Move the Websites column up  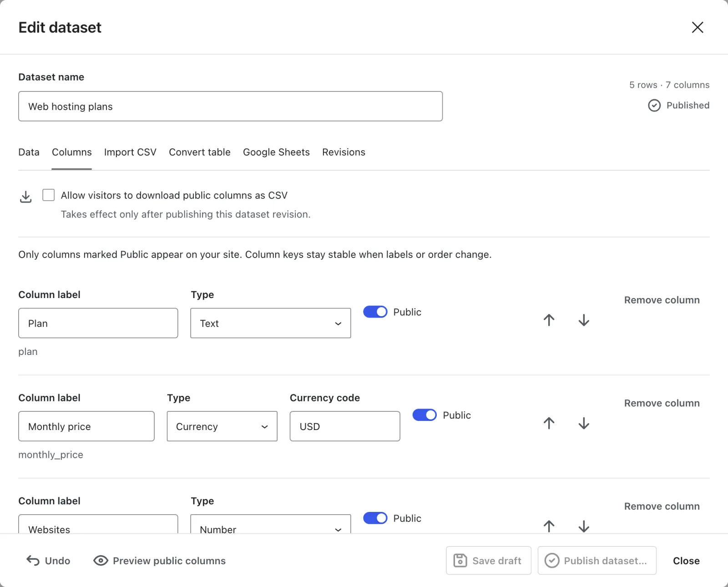pyautogui.click(x=549, y=526)
